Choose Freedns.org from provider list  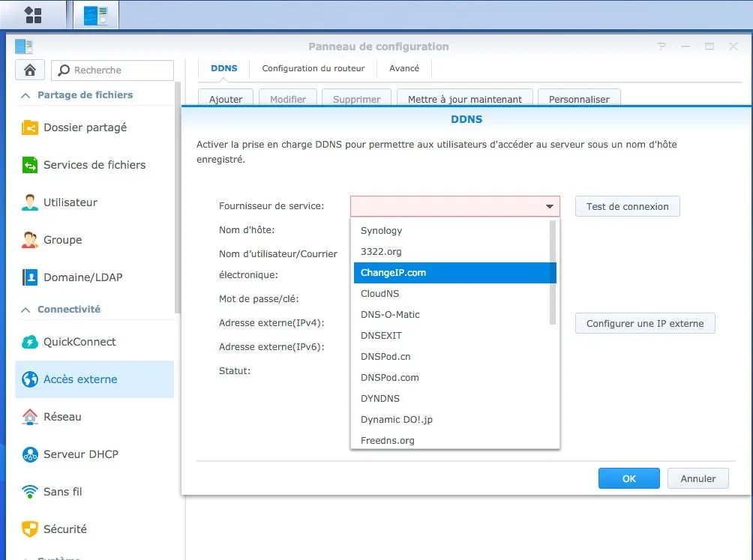(x=454, y=440)
